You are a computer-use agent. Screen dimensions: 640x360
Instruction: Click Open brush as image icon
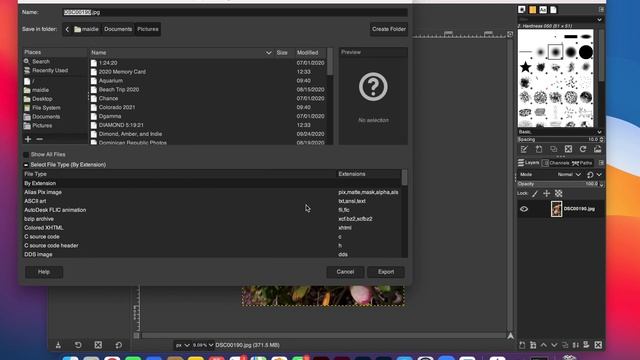597,149
